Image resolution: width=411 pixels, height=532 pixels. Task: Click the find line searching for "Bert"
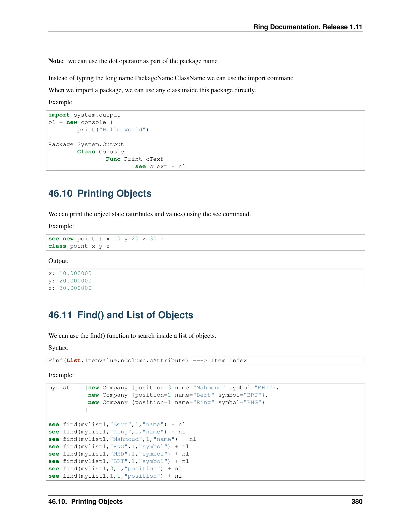tap(117, 425)
